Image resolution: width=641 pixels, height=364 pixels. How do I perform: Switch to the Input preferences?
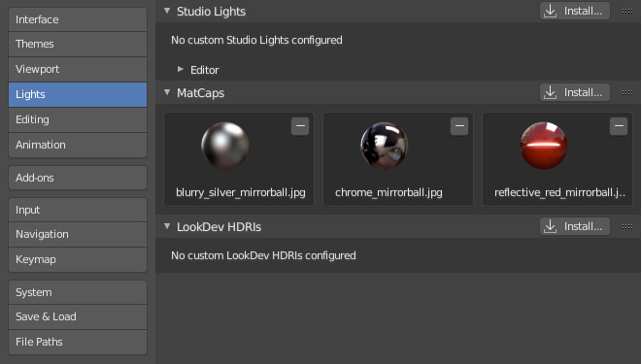(x=78, y=210)
